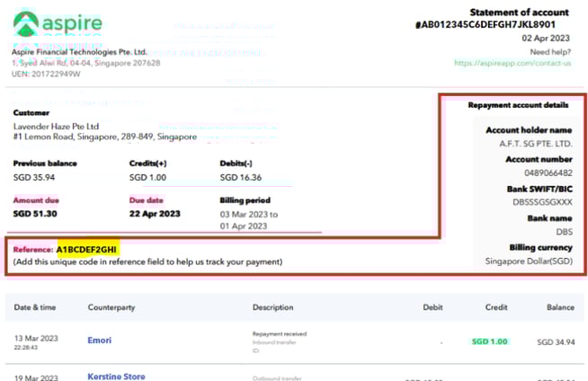
Task: Click the SWIFT code DBSSSGSGXXX
Action: (x=543, y=202)
